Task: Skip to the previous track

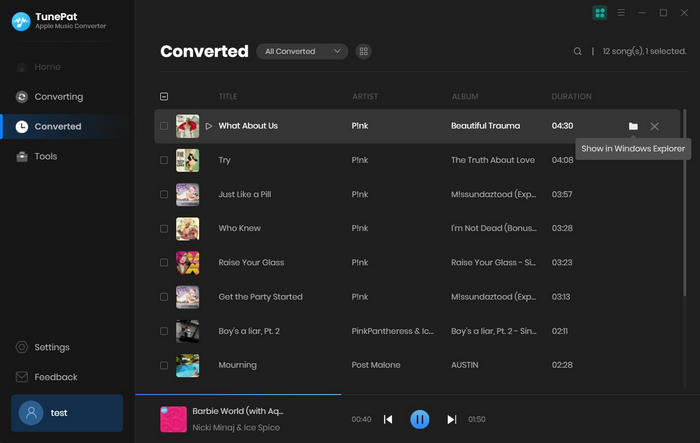Action: click(x=388, y=419)
